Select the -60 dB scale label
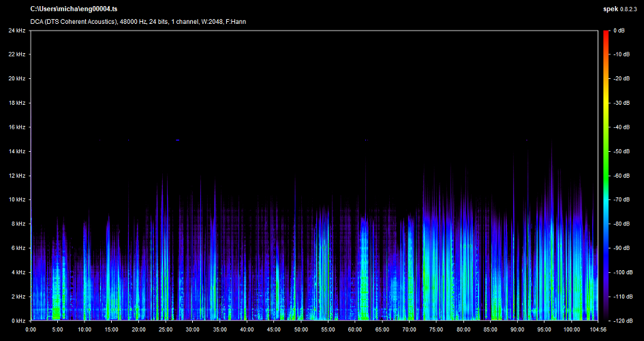Image resolution: width=644 pixels, height=341 pixels. tap(621, 176)
